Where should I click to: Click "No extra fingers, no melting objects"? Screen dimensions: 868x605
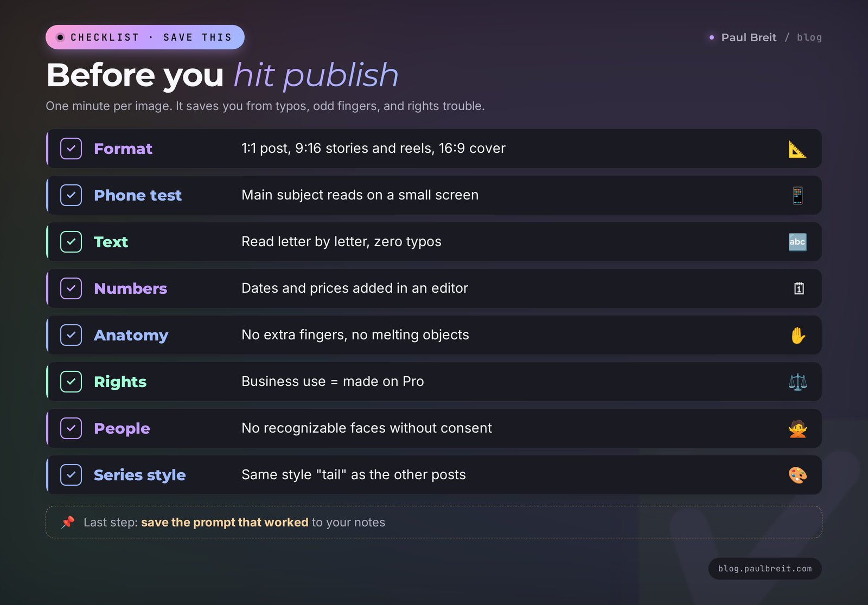tap(355, 335)
